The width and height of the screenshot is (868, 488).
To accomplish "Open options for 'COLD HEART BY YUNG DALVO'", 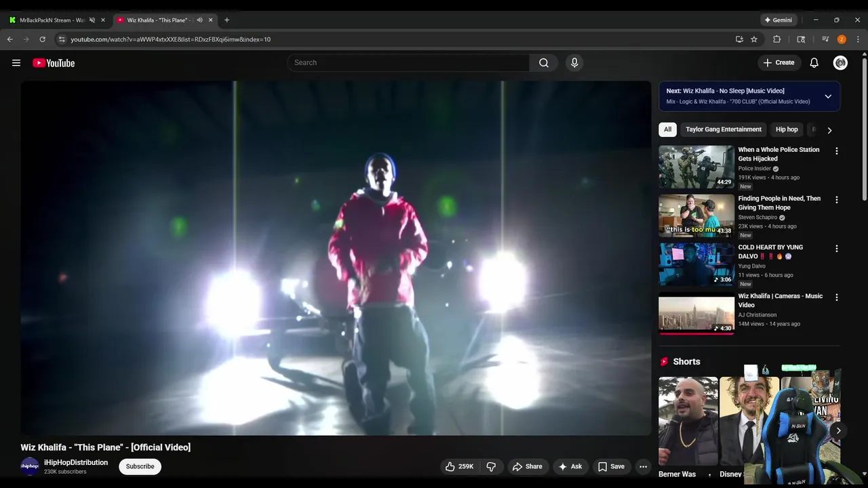I will click(x=836, y=249).
